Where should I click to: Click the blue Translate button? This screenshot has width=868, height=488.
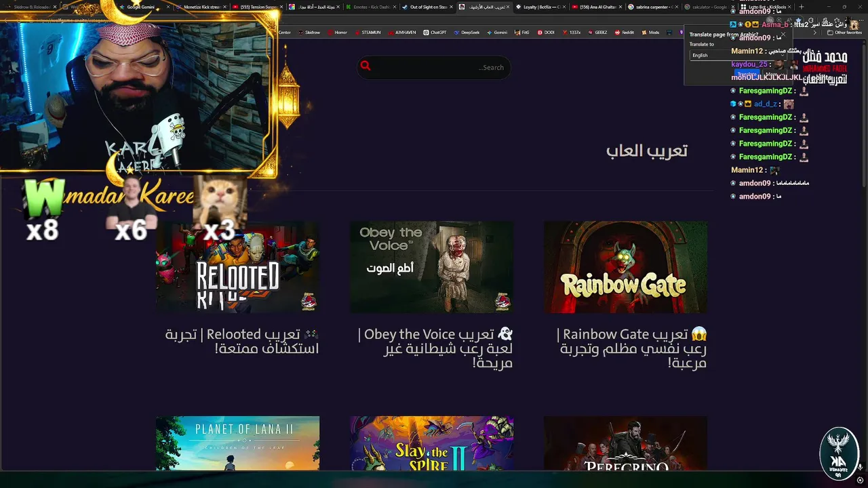tap(747, 74)
